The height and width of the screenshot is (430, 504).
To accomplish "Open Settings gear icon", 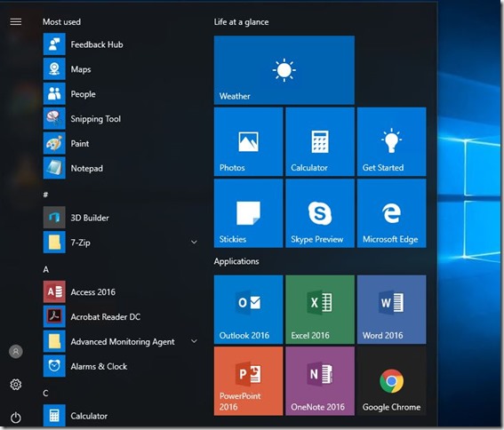I will 15,385.
